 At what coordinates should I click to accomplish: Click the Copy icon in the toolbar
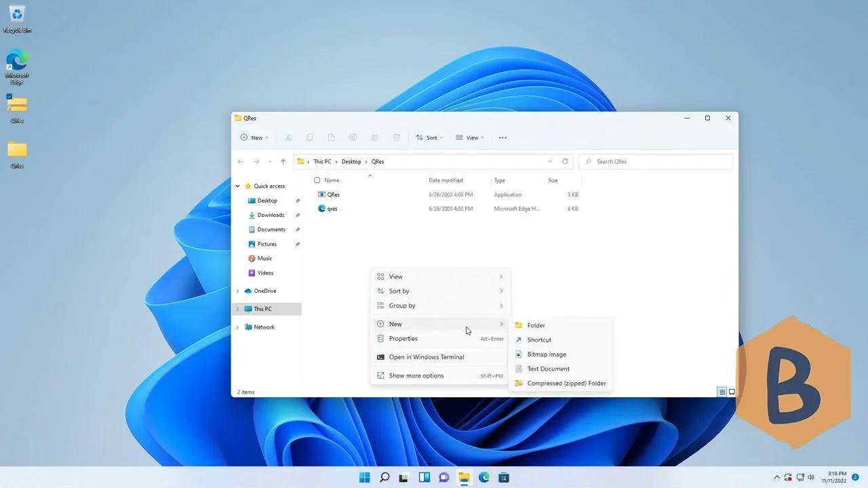pyautogui.click(x=309, y=137)
